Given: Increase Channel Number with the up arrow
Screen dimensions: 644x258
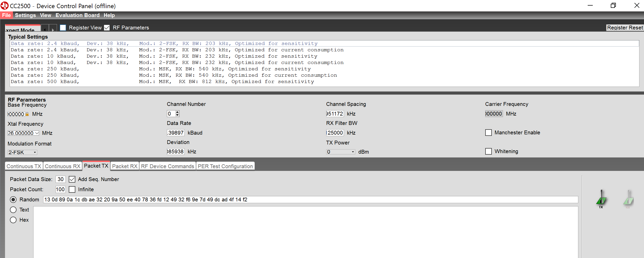Looking at the screenshot, I should pos(177,112).
